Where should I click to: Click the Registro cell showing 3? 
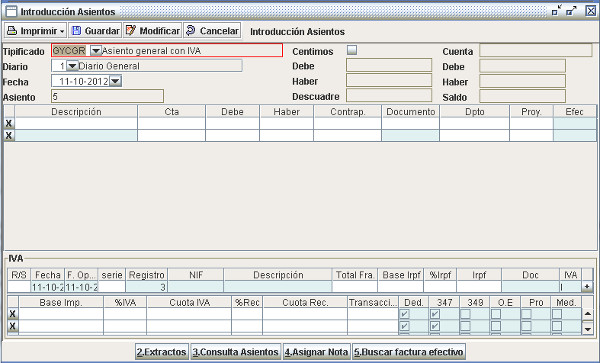pyautogui.click(x=147, y=287)
